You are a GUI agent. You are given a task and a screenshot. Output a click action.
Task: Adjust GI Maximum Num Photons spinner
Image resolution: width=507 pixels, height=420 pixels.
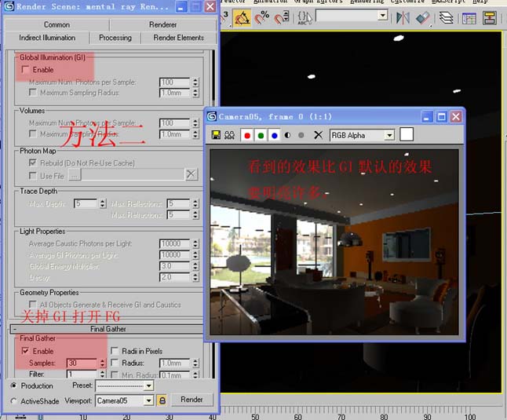195,82
